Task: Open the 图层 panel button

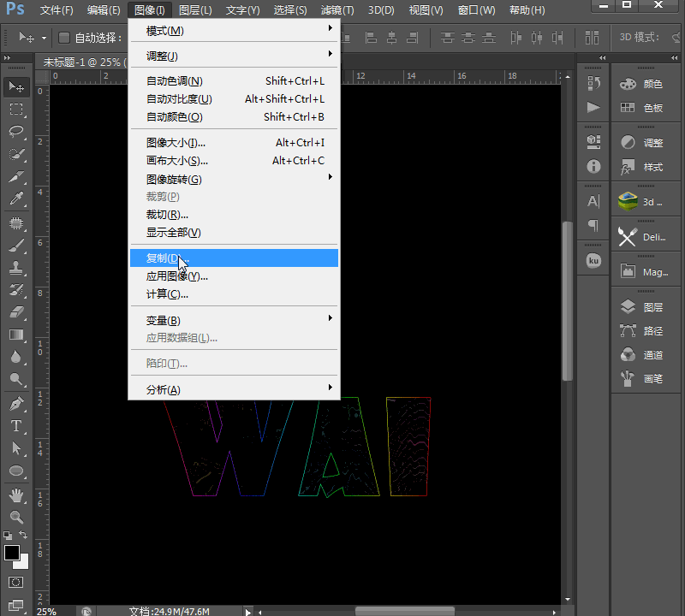Action: pyautogui.click(x=646, y=307)
